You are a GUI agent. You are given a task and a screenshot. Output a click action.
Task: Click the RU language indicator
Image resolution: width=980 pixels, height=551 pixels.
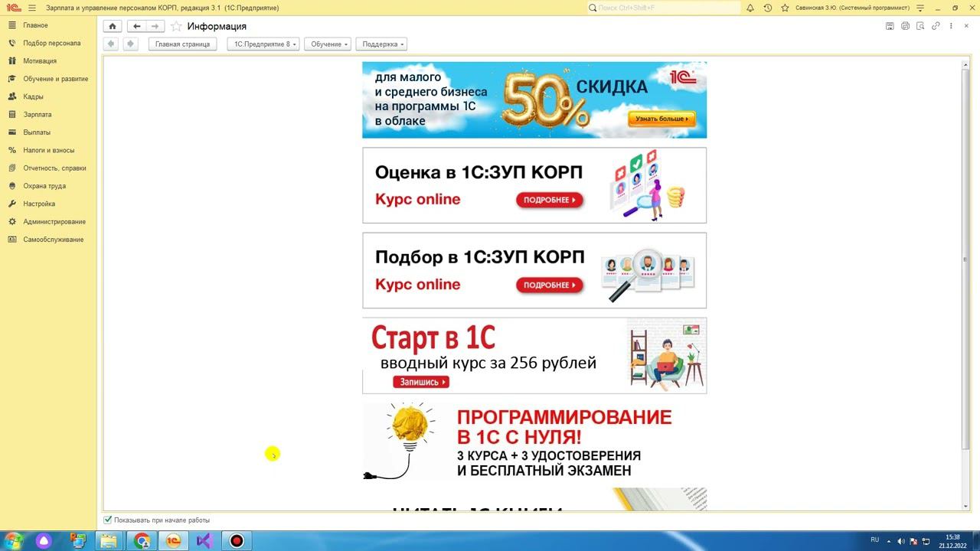click(x=875, y=540)
